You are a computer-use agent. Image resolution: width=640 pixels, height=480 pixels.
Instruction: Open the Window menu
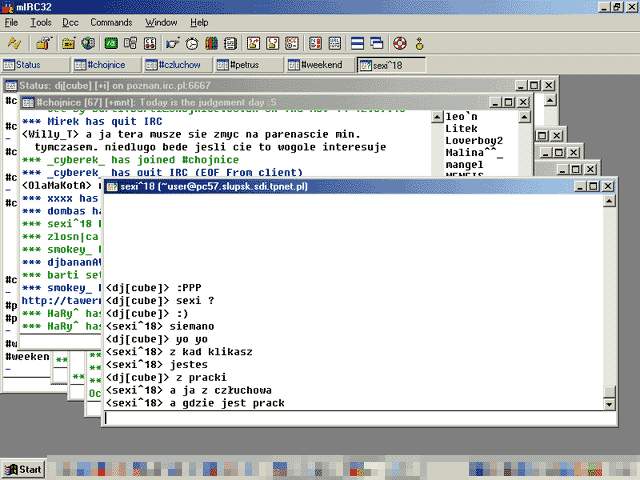(x=161, y=22)
